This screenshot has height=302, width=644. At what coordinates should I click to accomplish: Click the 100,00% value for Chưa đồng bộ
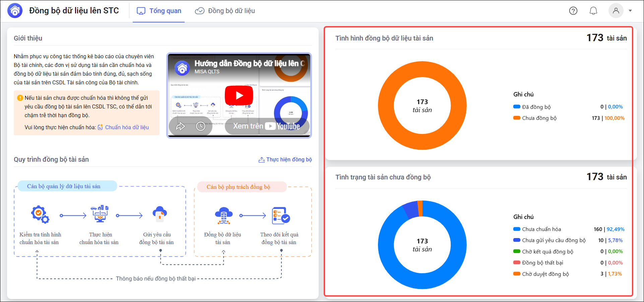click(615, 118)
